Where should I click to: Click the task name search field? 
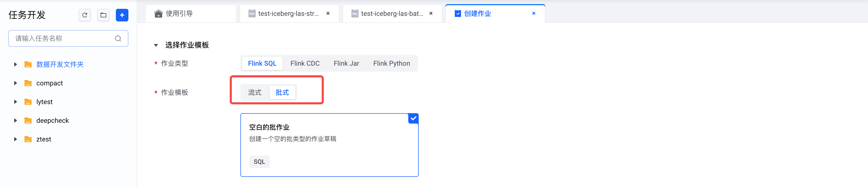pyautogui.click(x=64, y=38)
